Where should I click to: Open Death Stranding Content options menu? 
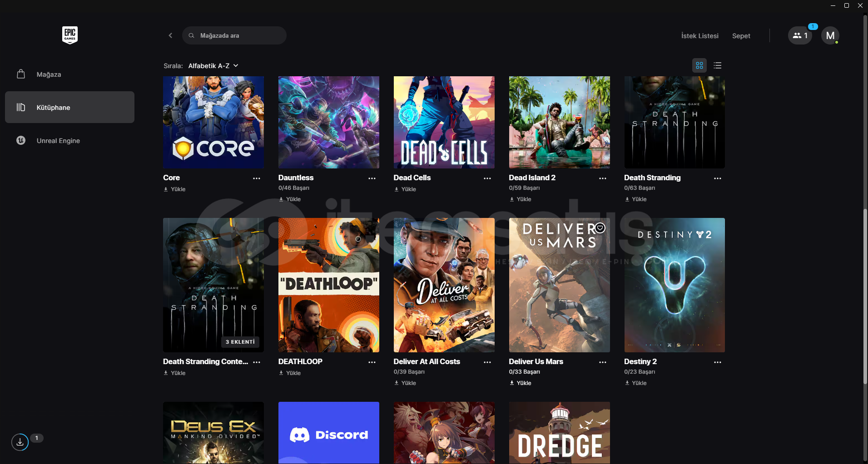pos(257,362)
